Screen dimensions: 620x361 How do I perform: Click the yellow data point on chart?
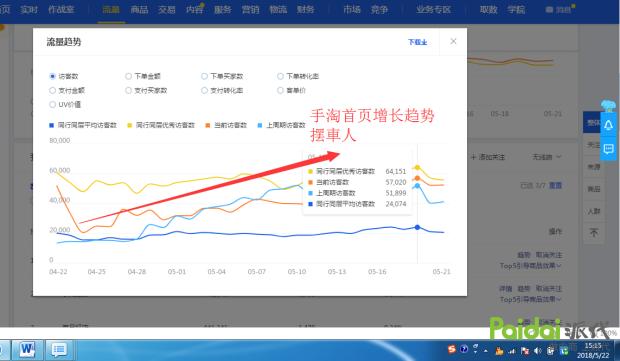pyautogui.click(x=417, y=167)
